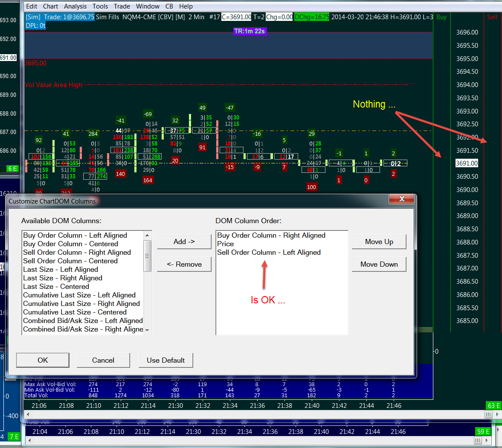
Task: Select 'Cumulative Last Size - Centered'
Action: 75,312
